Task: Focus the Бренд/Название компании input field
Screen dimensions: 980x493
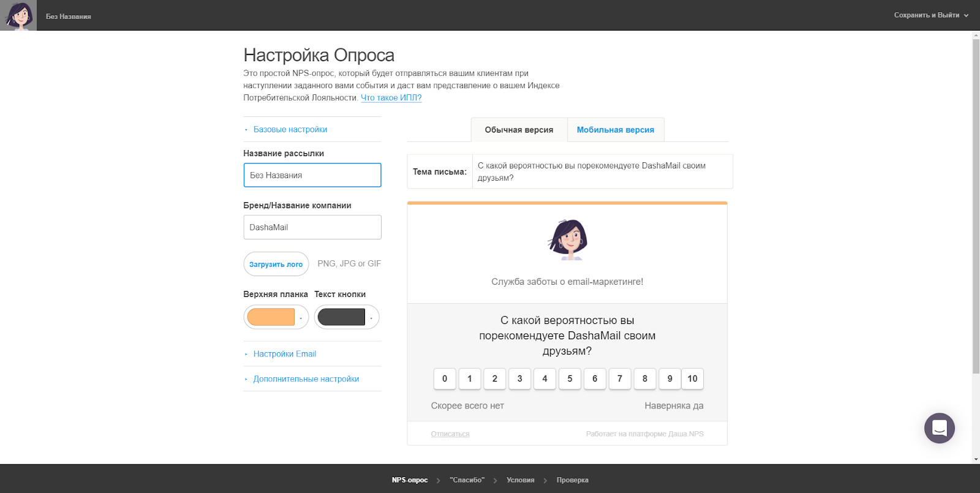Action: click(312, 227)
